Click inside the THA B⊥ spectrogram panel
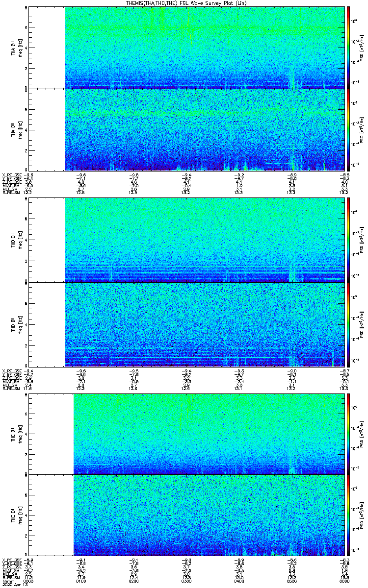Screen dimensions: 368x588 click(x=186, y=48)
